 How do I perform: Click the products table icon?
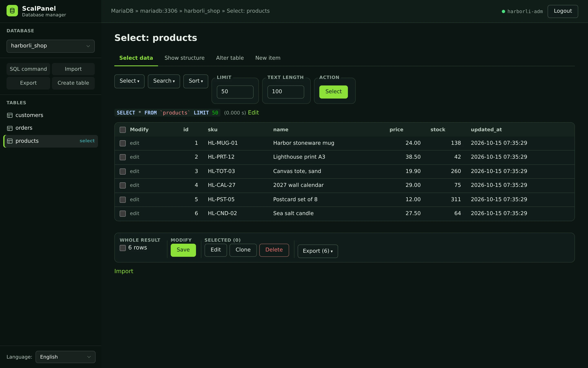pos(10,141)
